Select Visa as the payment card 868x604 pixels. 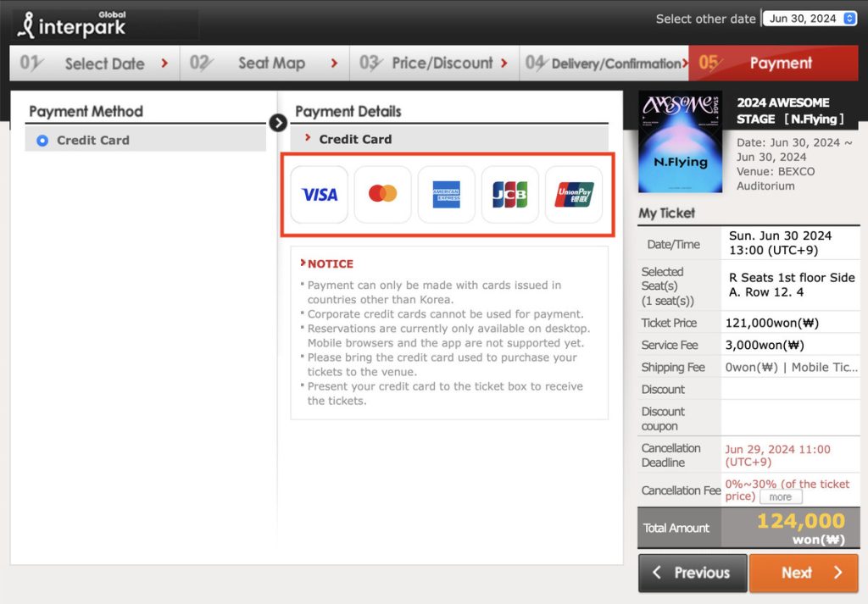coord(320,195)
